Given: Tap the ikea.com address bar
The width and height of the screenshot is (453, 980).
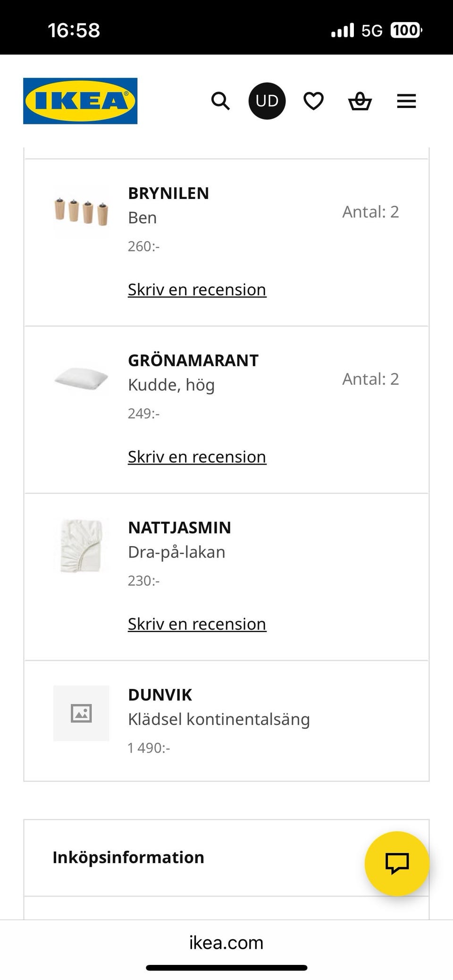Looking at the screenshot, I should click(x=226, y=942).
